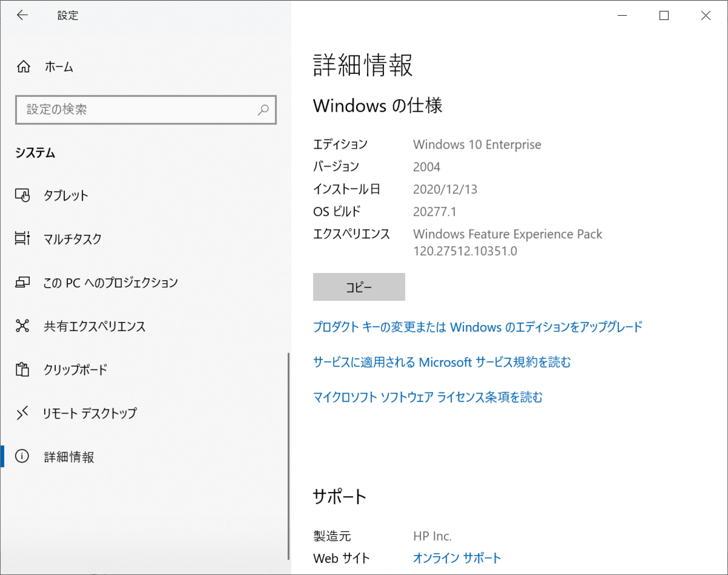Close the 設定 window

(x=706, y=16)
